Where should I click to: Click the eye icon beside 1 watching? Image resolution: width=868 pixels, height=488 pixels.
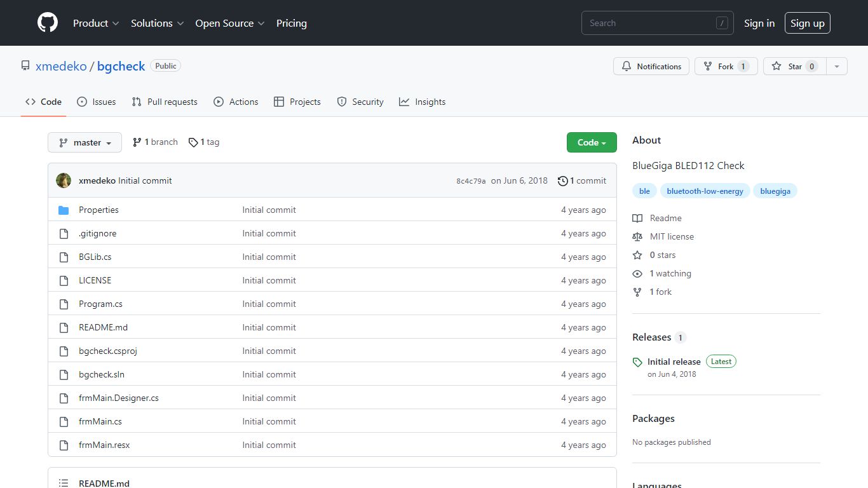tap(637, 273)
